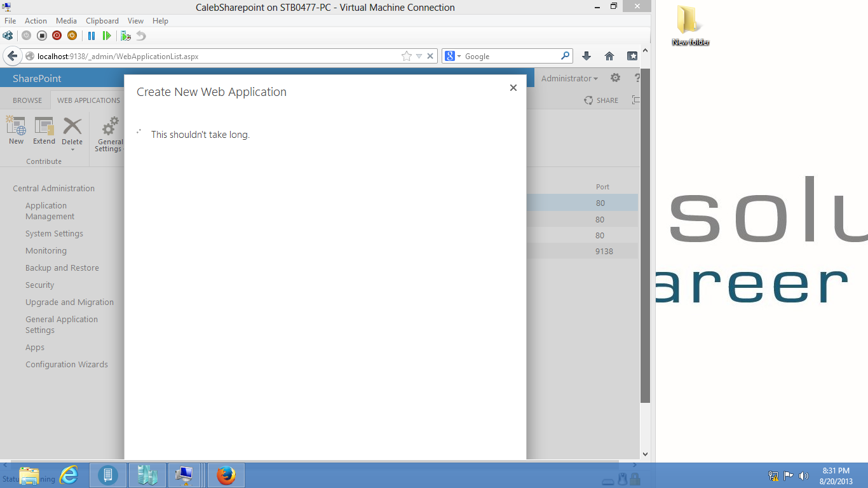Launch Internet Explorer from the taskbar
Viewport: 868px width, 488px height.
69,475
